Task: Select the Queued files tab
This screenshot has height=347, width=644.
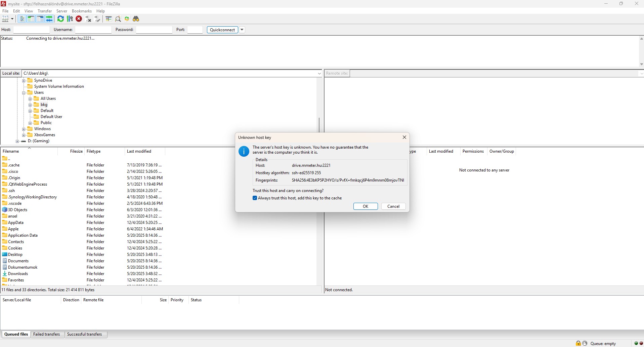Action: point(16,334)
